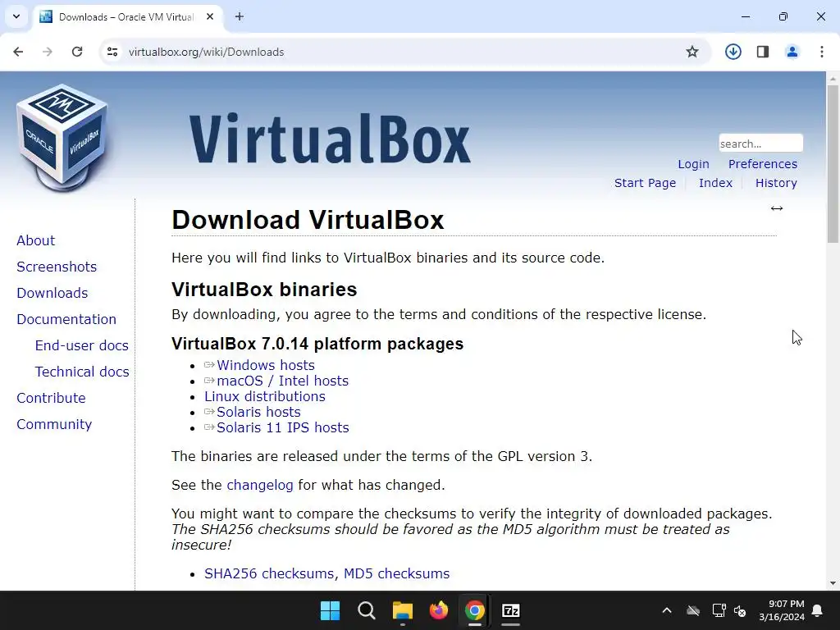Open Screenshots in the sidebar
This screenshot has height=630, width=840.
[x=57, y=267]
